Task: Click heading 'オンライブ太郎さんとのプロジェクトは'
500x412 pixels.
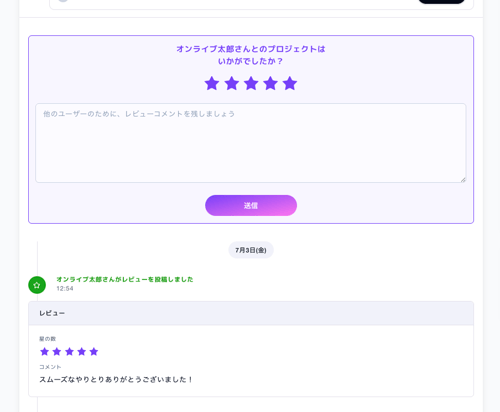Action: [251, 49]
